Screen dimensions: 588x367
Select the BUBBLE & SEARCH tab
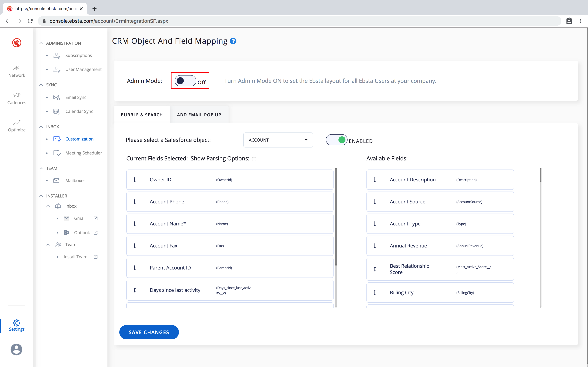coord(142,115)
